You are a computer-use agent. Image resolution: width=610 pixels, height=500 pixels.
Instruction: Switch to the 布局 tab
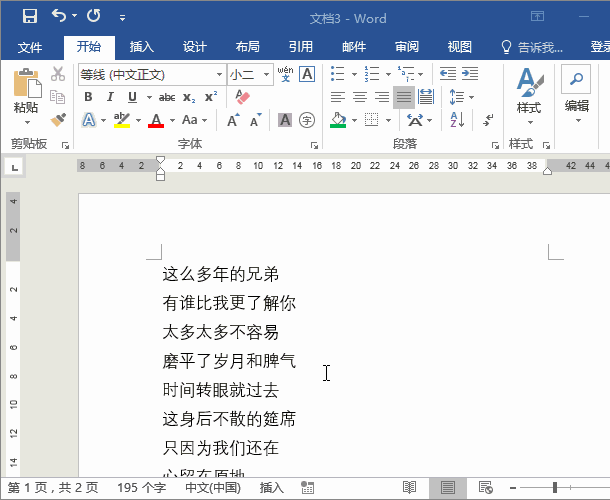247,47
